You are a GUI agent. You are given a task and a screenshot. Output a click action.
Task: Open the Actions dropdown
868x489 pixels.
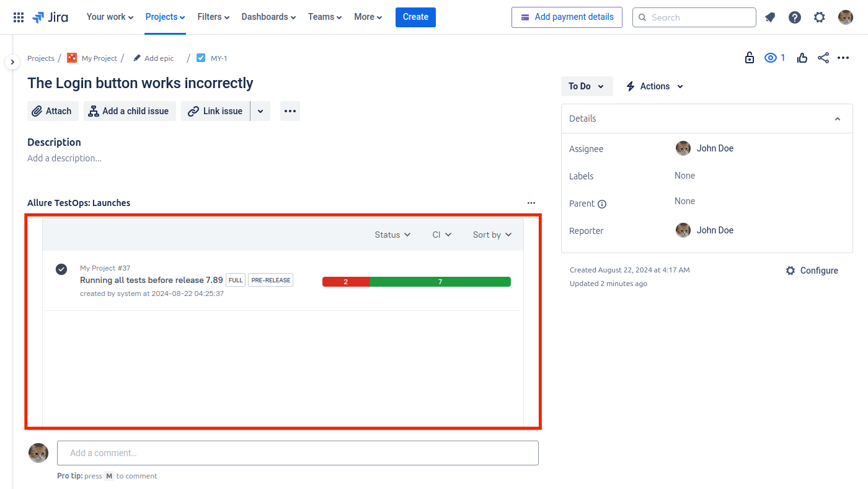point(655,86)
